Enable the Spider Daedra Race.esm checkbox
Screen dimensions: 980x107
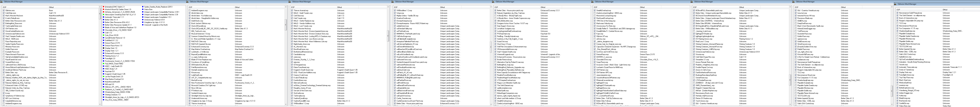(3, 44)
